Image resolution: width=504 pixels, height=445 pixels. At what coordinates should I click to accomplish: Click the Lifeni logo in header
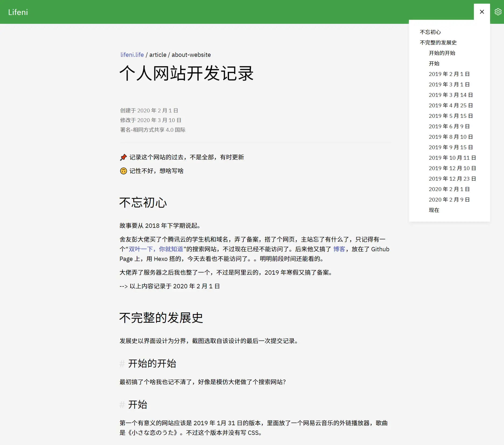[18, 12]
